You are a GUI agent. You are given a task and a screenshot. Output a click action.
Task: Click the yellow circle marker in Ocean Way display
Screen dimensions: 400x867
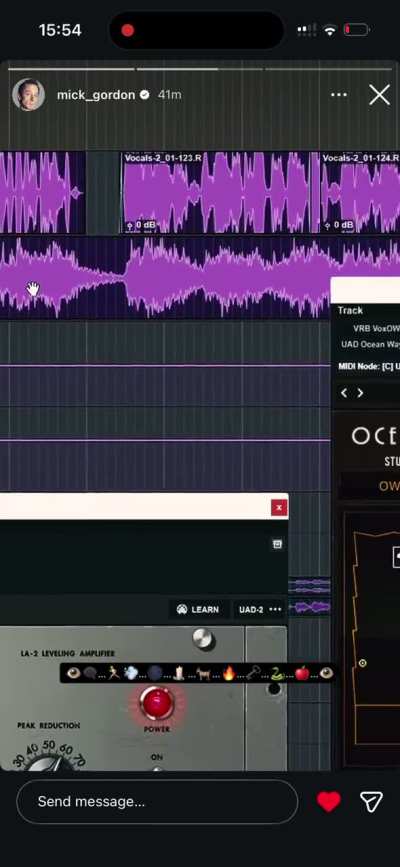point(362,663)
